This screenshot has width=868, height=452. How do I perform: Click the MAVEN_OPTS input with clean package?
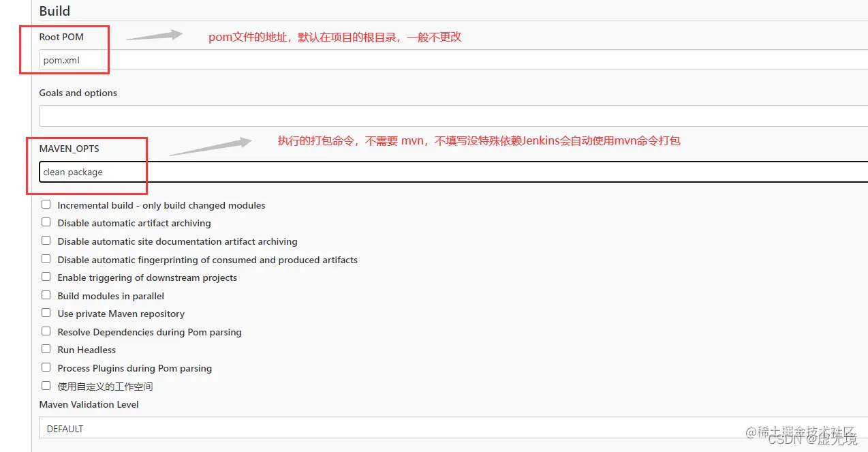tap(453, 172)
